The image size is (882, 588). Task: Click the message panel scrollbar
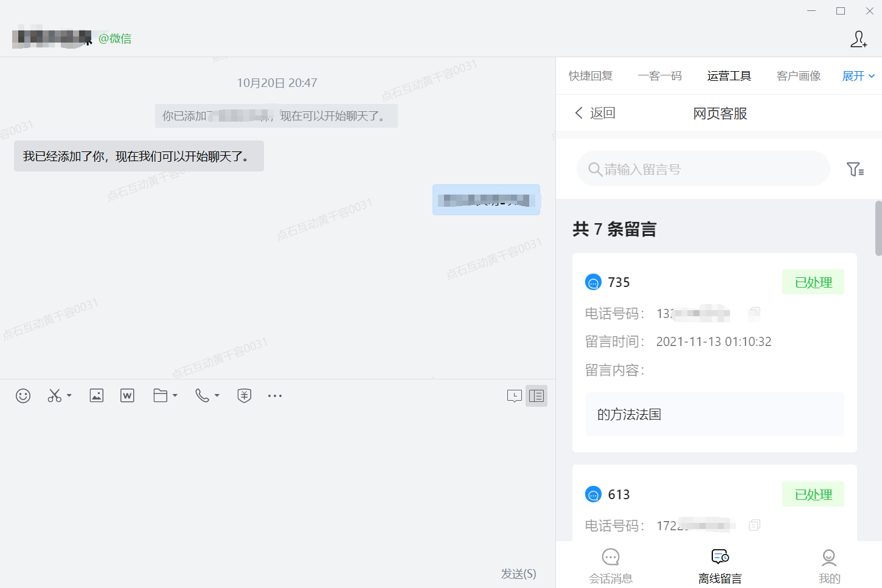click(x=878, y=229)
